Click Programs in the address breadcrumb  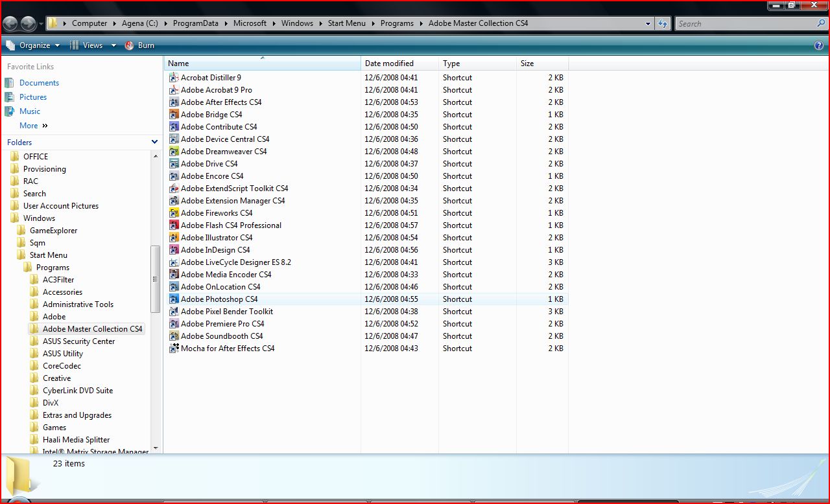397,23
